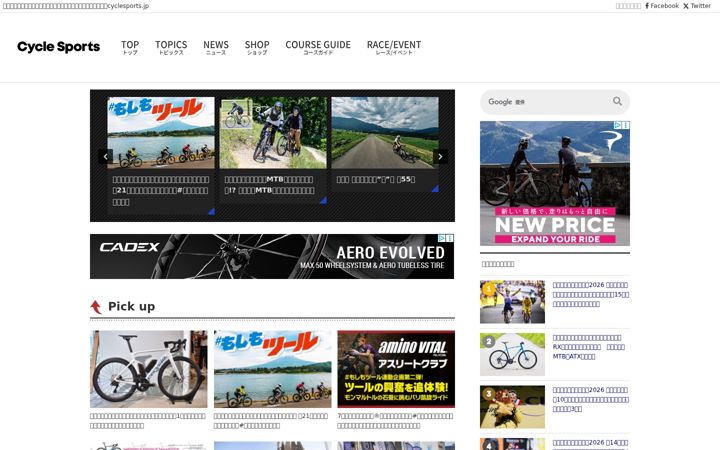The width and height of the screenshot is (720, 450).
Task: Open the Mt. Fuji cyclists carousel slide
Action: pyautogui.click(x=161, y=132)
